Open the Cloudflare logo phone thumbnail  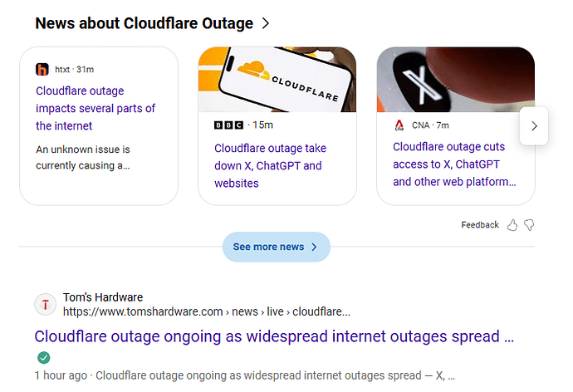tap(277, 79)
